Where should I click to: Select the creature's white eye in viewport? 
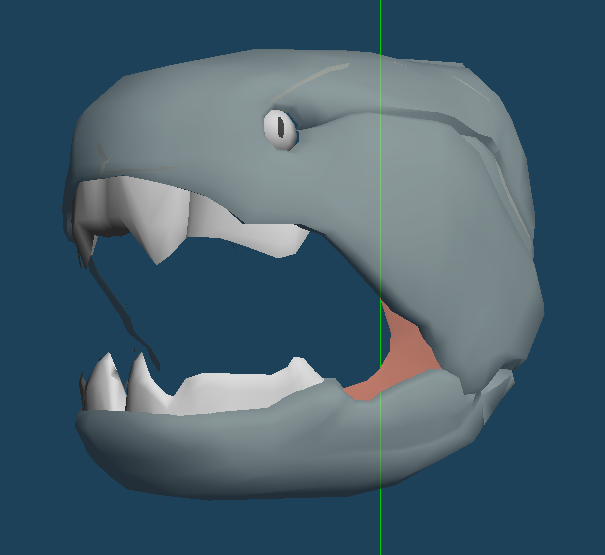[281, 130]
